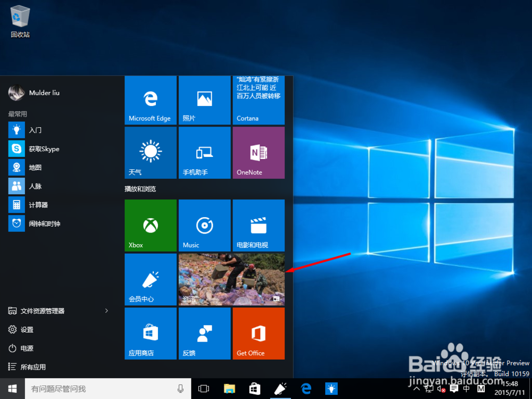Click the search box microphone icon
This screenshot has width=532, height=399.
click(180, 388)
